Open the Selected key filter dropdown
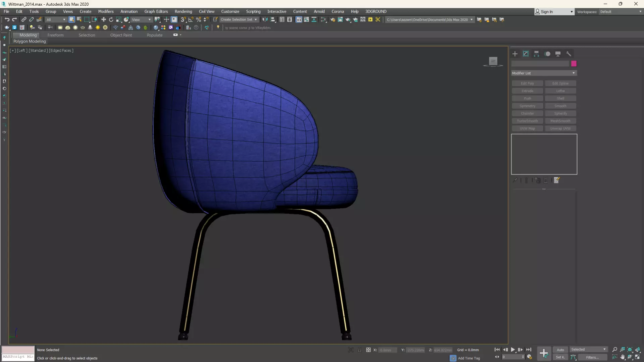This screenshot has width=644, height=362. point(589,350)
